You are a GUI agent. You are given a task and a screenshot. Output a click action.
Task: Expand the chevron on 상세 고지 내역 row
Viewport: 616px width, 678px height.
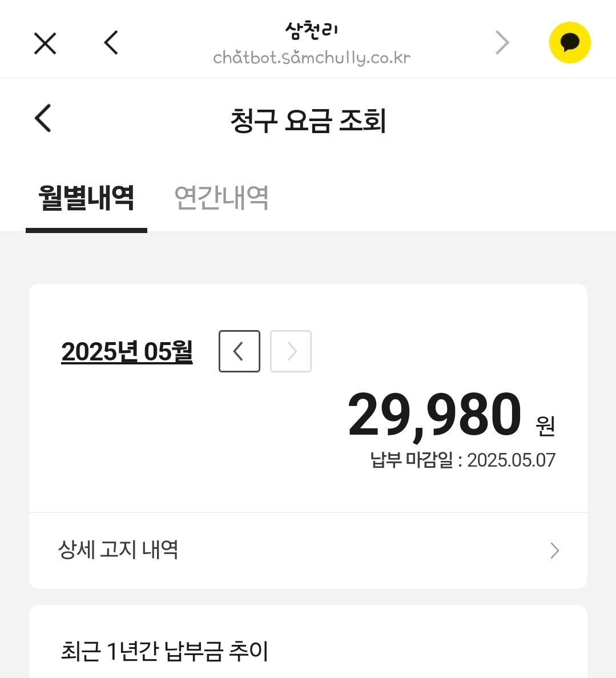pyautogui.click(x=554, y=551)
